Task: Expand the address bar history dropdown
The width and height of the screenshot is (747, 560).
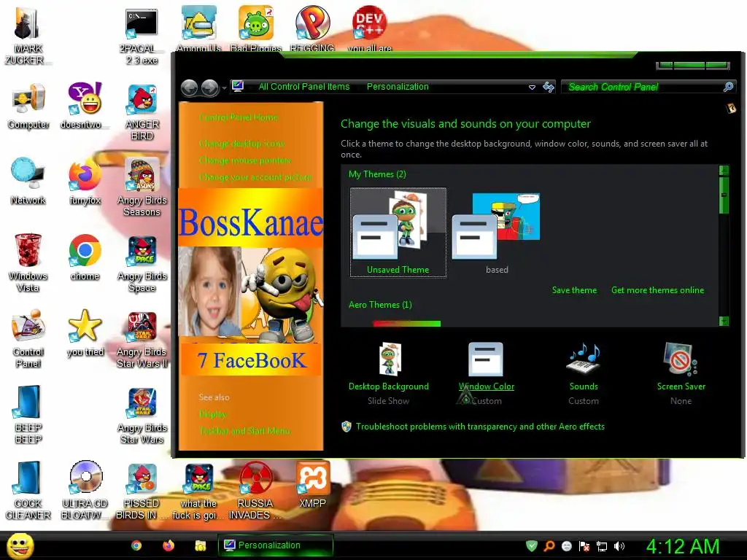Action: pos(532,87)
